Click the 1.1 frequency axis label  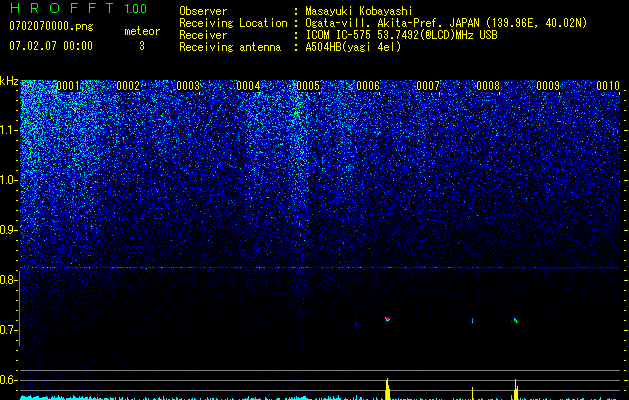click(x=9, y=130)
